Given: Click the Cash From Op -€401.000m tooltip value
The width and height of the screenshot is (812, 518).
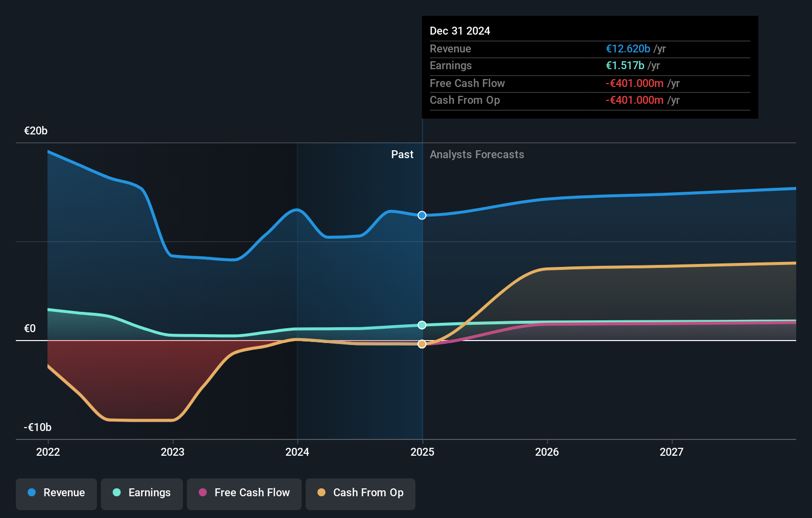Looking at the screenshot, I should click(634, 100).
